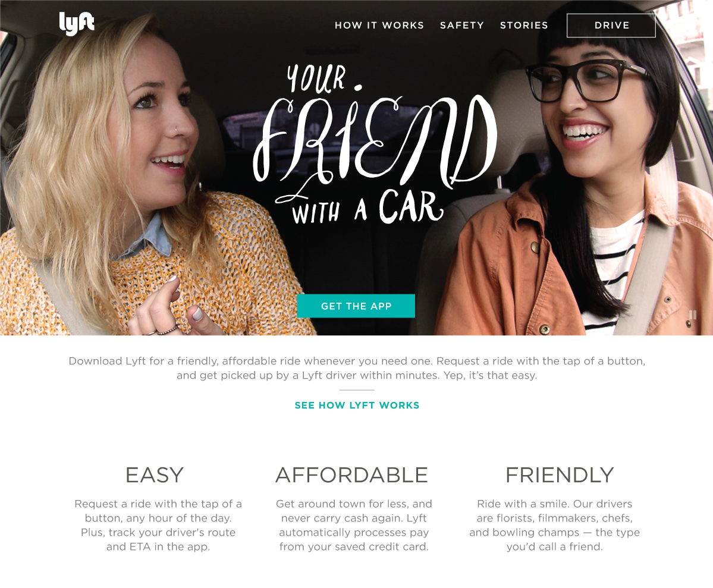This screenshot has width=713, height=588.
Task: Open the How It Works page
Action: [x=379, y=26]
